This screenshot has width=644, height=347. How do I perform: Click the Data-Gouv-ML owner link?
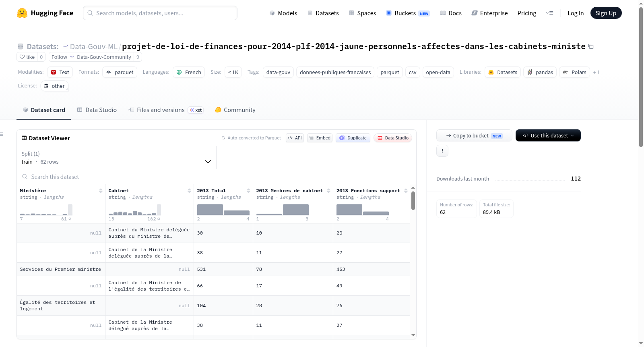[x=93, y=46]
